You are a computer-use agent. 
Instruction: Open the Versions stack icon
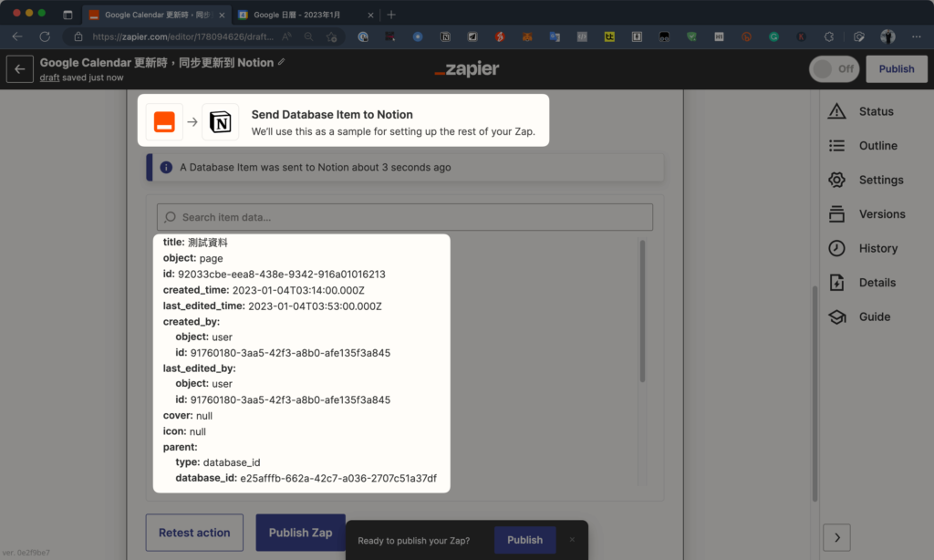tap(837, 213)
